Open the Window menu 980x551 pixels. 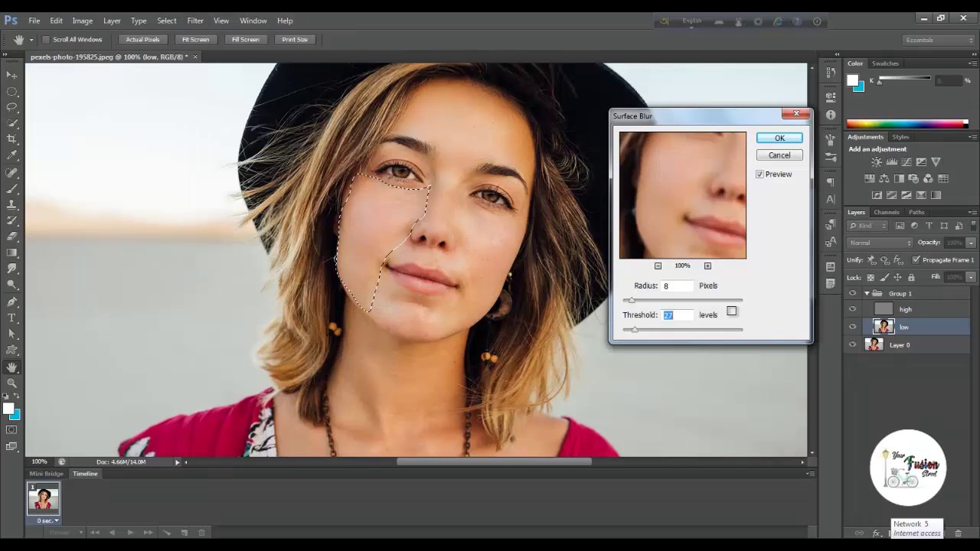pos(253,21)
